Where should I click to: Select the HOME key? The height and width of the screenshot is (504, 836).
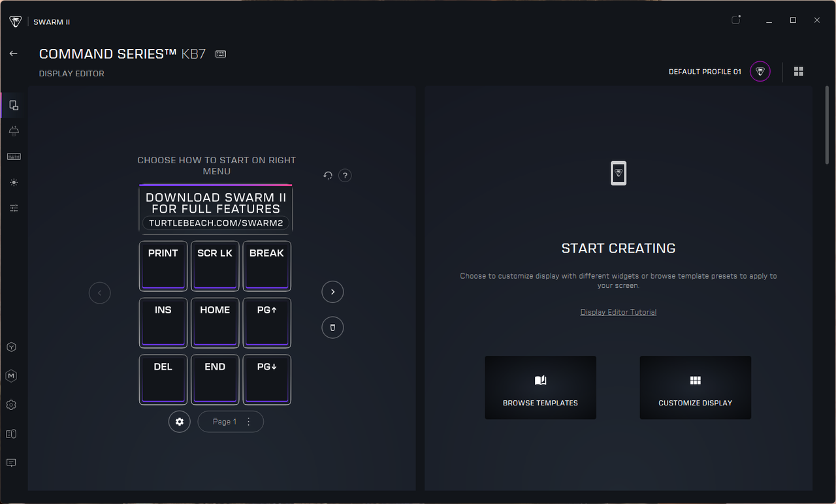point(215,323)
